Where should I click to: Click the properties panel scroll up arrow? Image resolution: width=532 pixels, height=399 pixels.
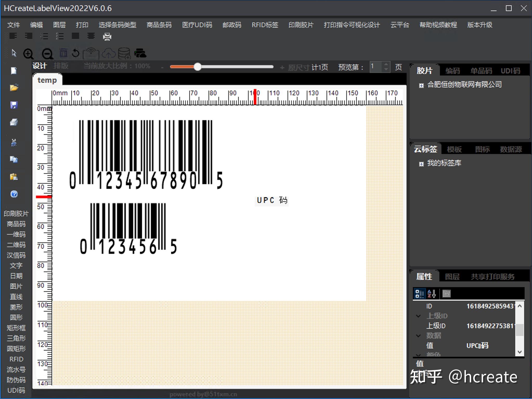(x=520, y=306)
